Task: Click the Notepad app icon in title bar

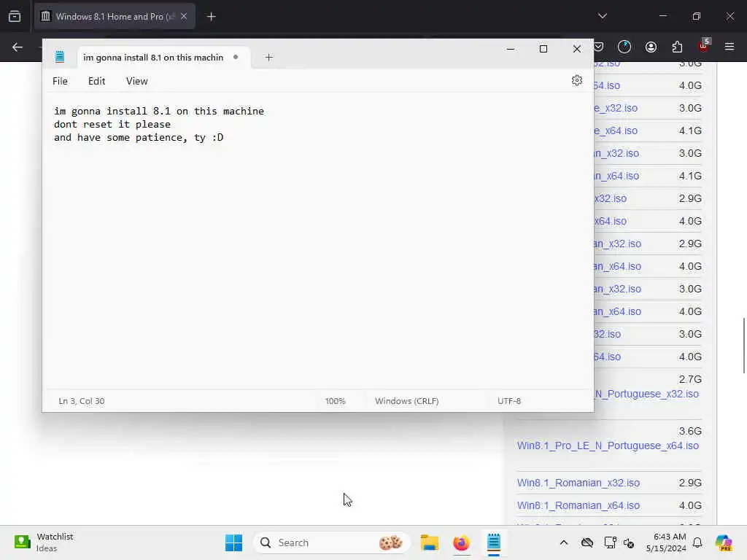Action: (x=60, y=57)
